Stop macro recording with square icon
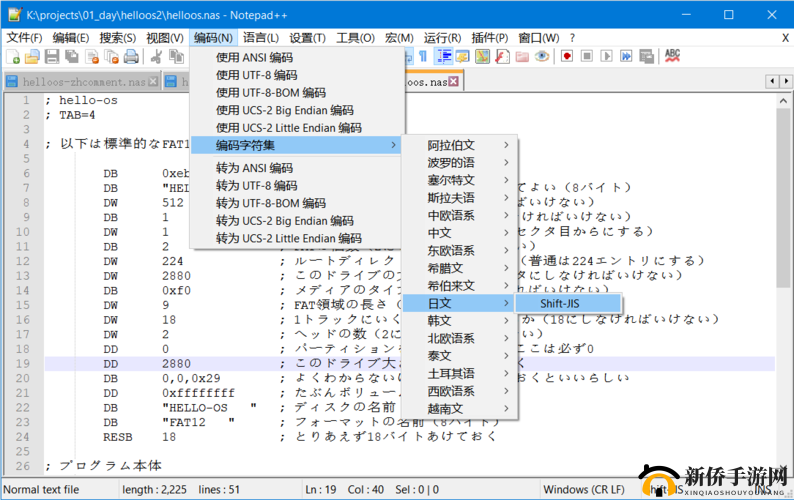 (586, 56)
